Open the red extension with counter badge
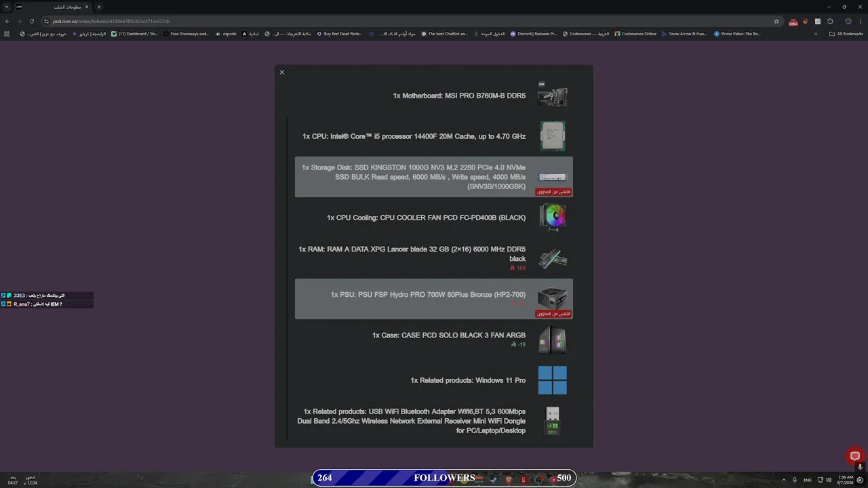This screenshot has height=488, width=868. click(x=793, y=22)
